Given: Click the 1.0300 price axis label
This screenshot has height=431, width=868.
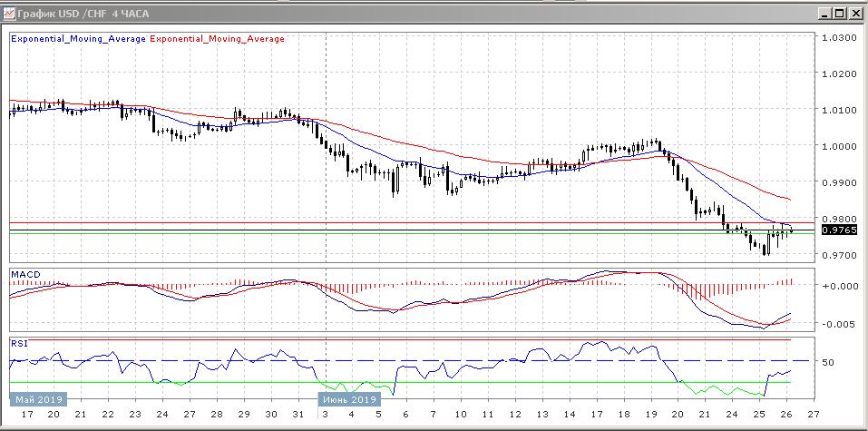Looking at the screenshot, I should click(x=838, y=38).
